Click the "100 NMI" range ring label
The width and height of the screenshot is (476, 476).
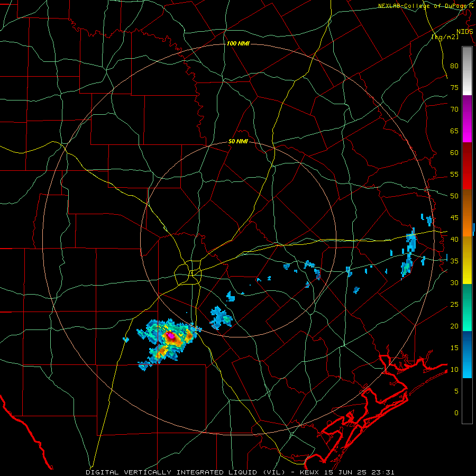pos(238,44)
